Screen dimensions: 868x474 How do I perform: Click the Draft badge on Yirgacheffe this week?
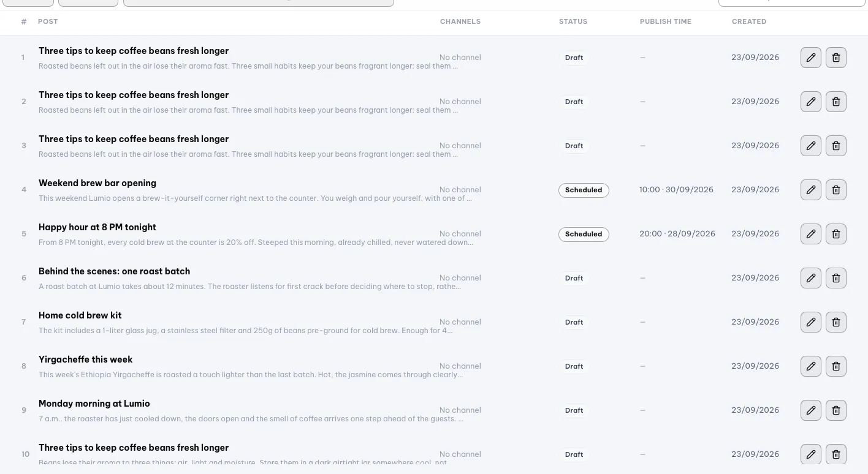tap(574, 366)
